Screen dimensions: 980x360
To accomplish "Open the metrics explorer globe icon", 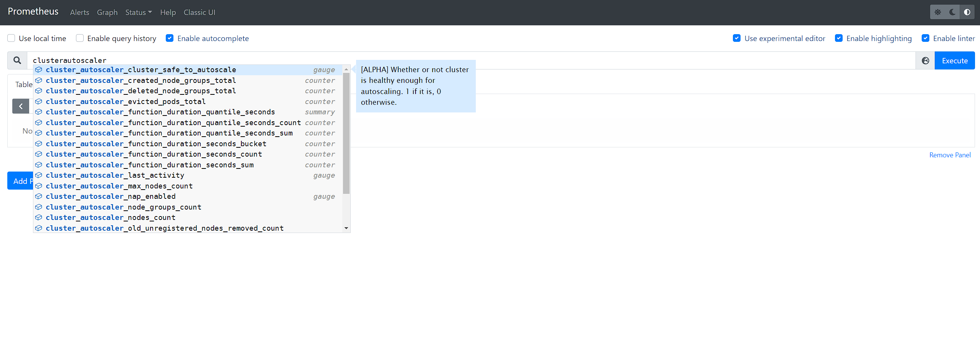I will click(x=925, y=61).
